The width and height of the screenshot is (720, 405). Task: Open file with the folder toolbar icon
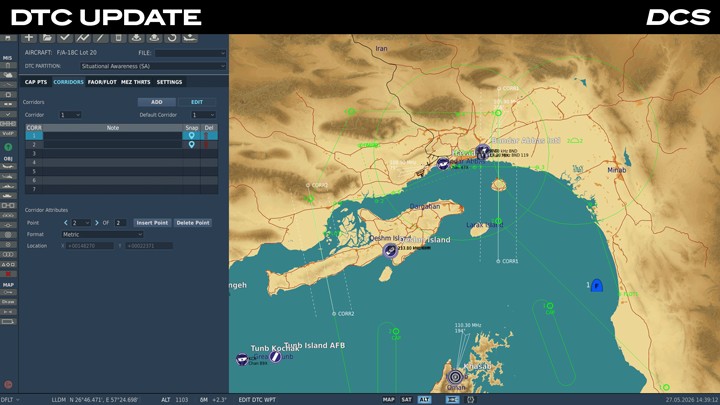[47, 38]
